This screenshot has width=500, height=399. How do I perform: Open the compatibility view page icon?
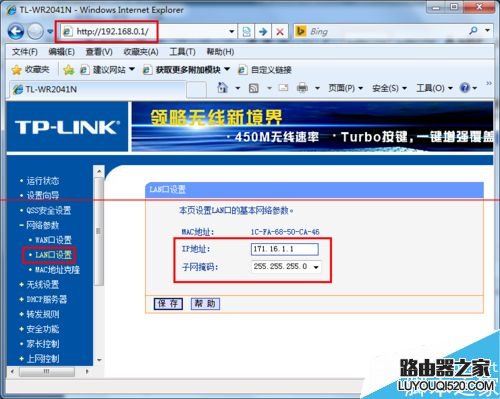tap(246, 32)
